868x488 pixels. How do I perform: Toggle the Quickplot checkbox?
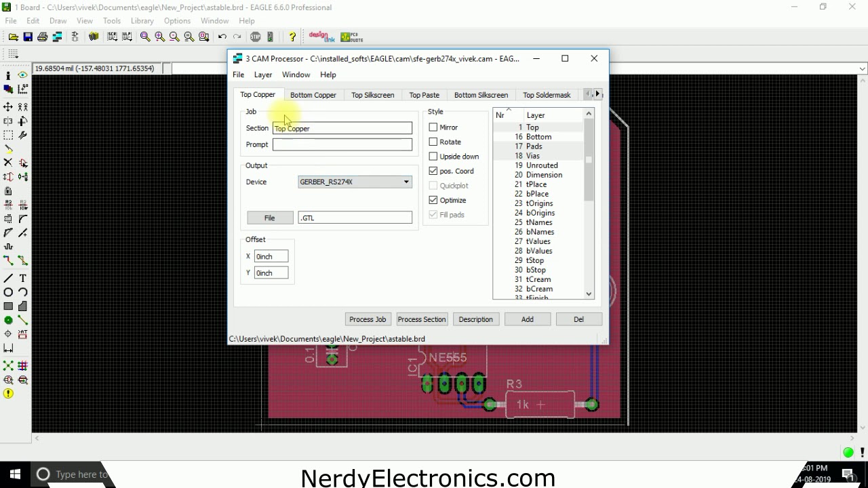coord(433,186)
